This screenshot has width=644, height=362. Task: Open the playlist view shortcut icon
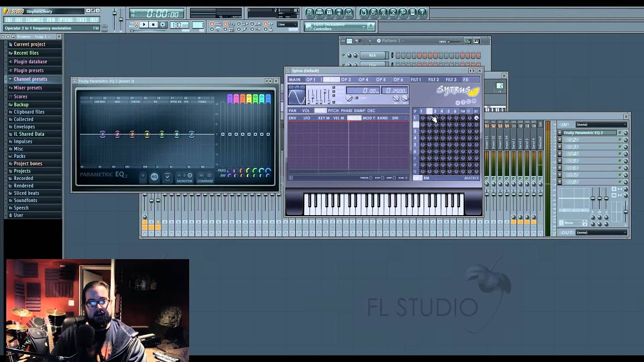pyautogui.click(x=310, y=13)
